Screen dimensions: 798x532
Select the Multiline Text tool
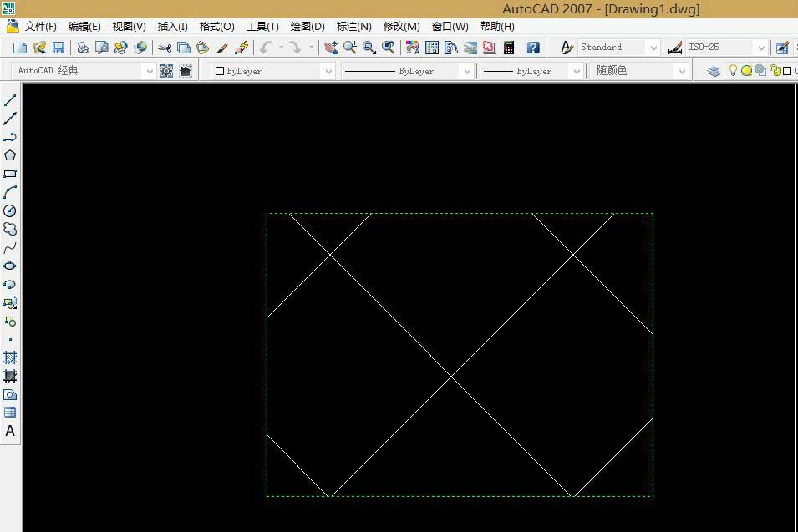click(x=10, y=431)
